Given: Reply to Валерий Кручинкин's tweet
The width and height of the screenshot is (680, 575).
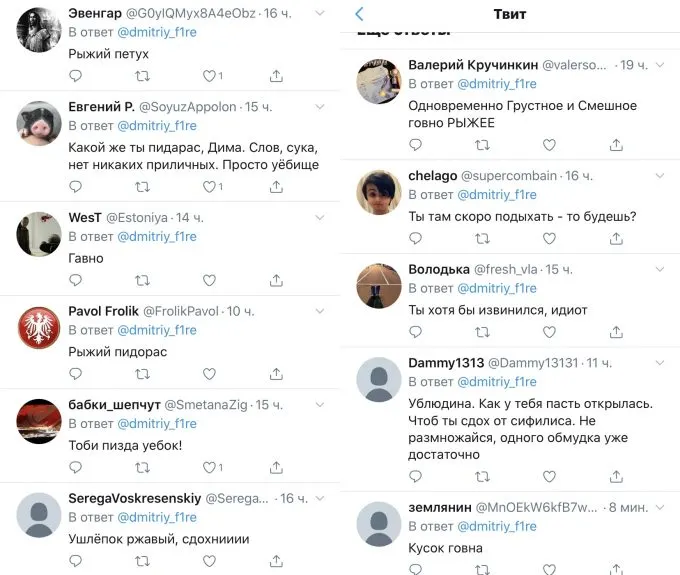Looking at the screenshot, I should pyautogui.click(x=416, y=145).
